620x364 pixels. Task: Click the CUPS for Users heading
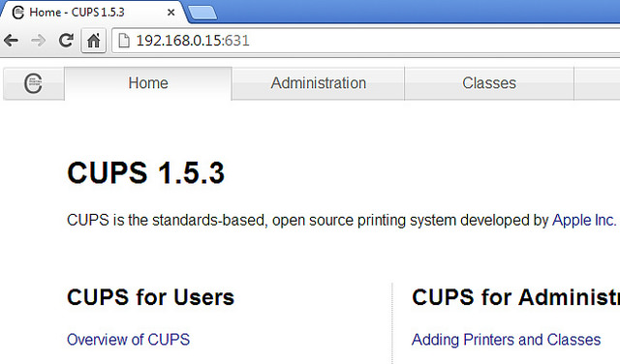tap(151, 297)
